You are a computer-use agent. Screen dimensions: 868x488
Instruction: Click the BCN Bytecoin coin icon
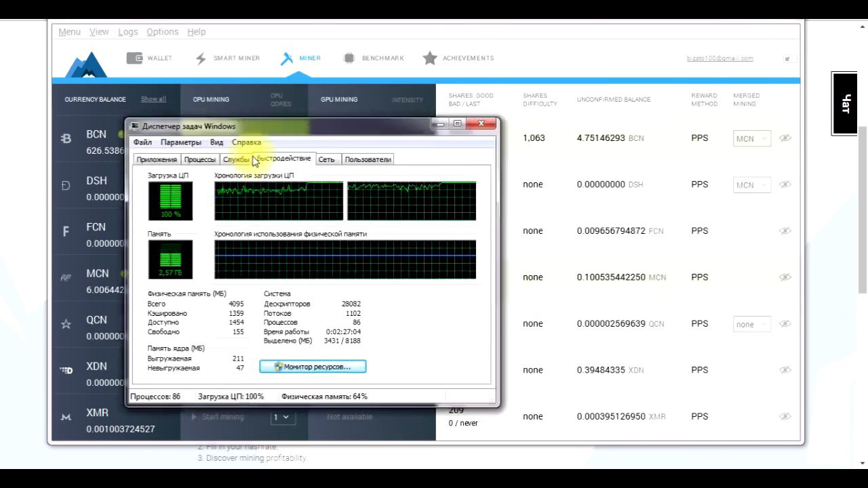66,139
